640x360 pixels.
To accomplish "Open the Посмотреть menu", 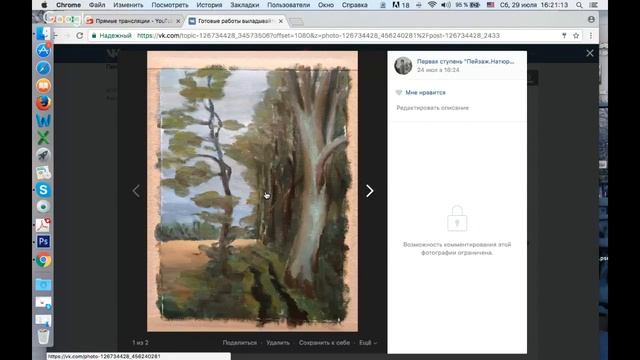I will (170, 5).
